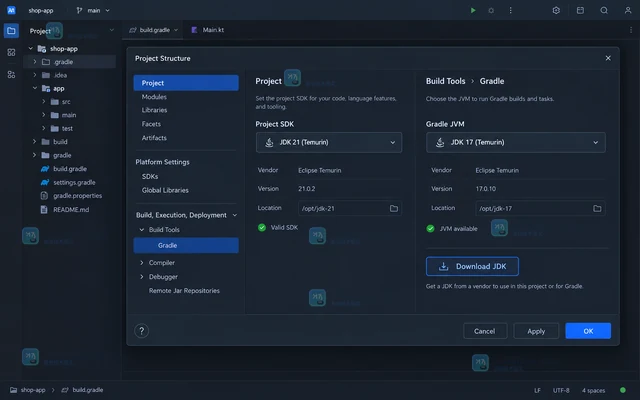Click the folder browse icon for /opt/jdk-17
640x400 pixels.
597,209
